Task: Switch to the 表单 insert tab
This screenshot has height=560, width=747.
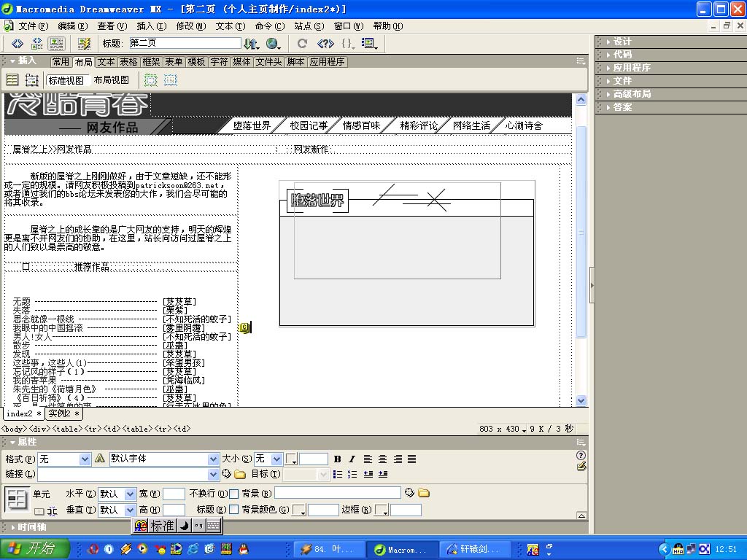Action: (174, 62)
